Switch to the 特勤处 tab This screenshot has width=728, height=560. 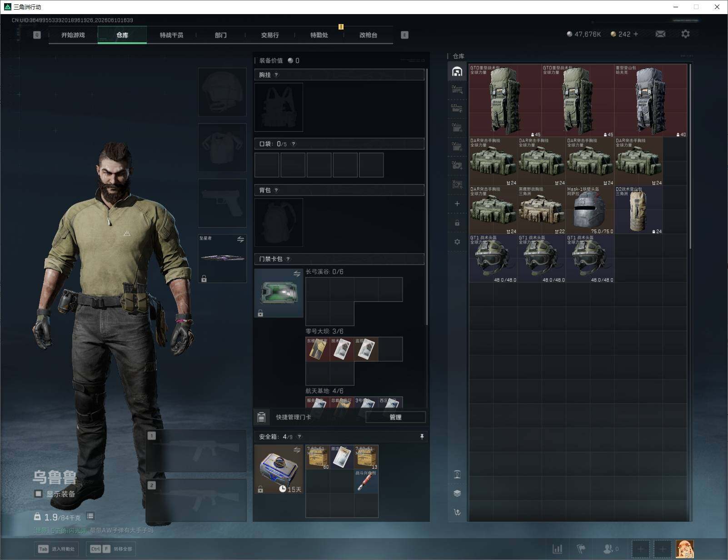[319, 35]
